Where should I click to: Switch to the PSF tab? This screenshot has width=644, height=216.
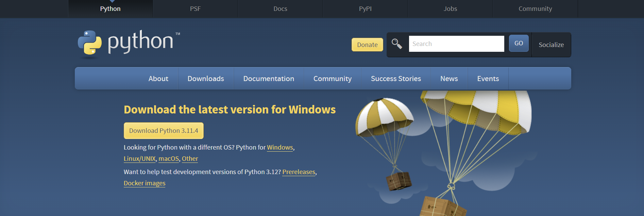pos(196,9)
